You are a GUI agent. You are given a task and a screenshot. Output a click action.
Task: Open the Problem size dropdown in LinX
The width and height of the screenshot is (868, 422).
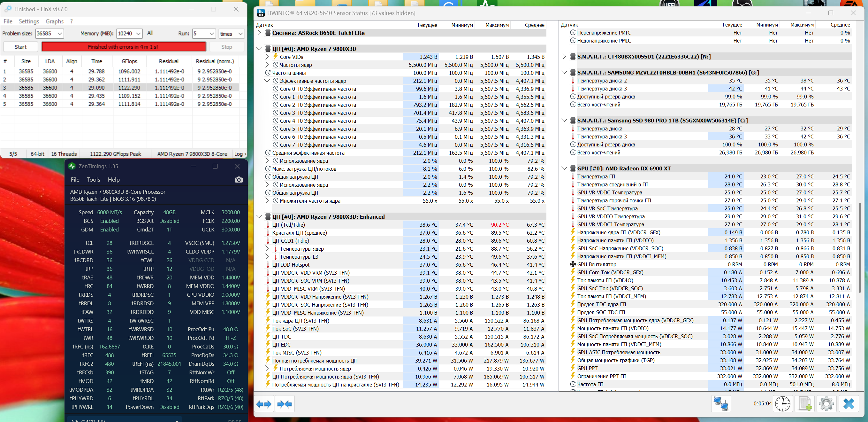pyautogui.click(x=60, y=33)
